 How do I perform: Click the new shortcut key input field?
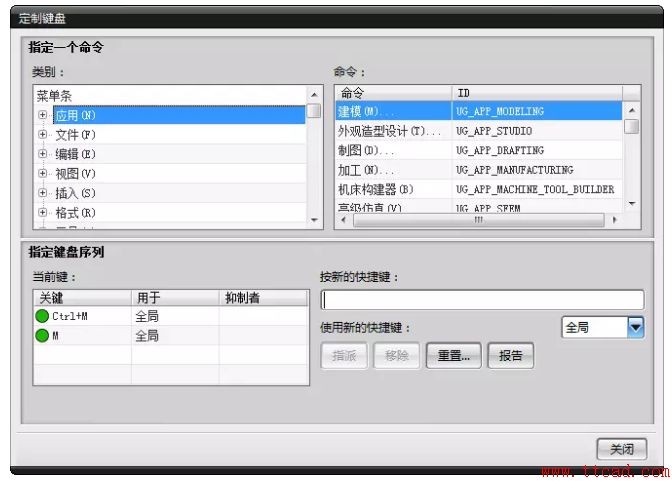(x=482, y=300)
